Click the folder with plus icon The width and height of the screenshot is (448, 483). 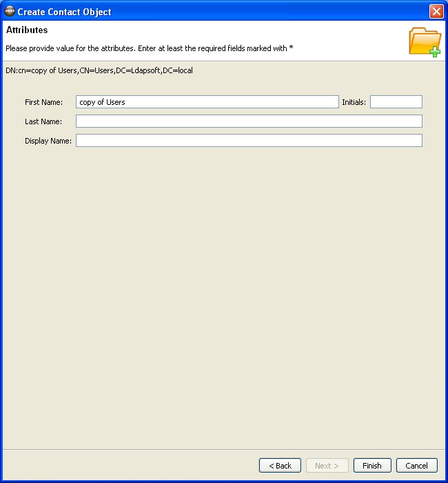click(424, 41)
